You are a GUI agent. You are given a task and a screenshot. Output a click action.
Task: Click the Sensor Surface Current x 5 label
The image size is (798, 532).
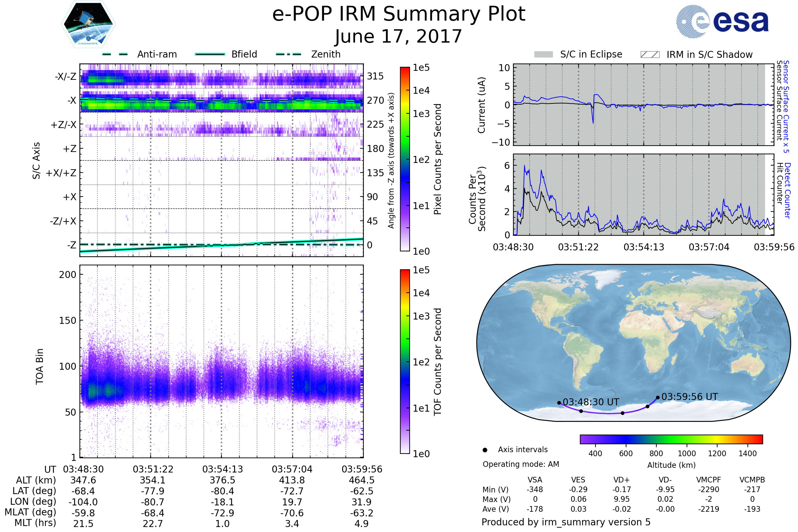[x=786, y=106]
